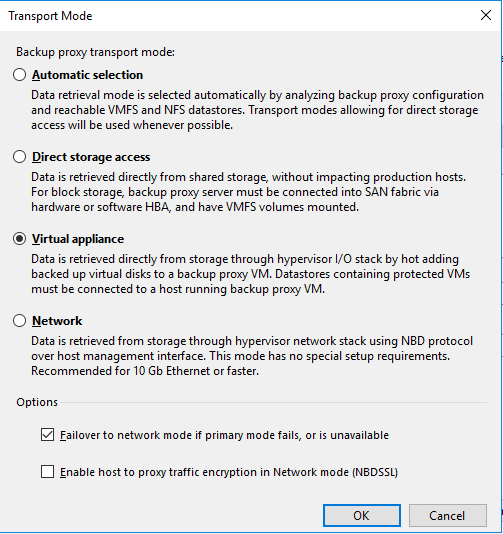Screen dimensions: 503x534
Task: Select the Automatic selection radio button
Action: (x=19, y=75)
